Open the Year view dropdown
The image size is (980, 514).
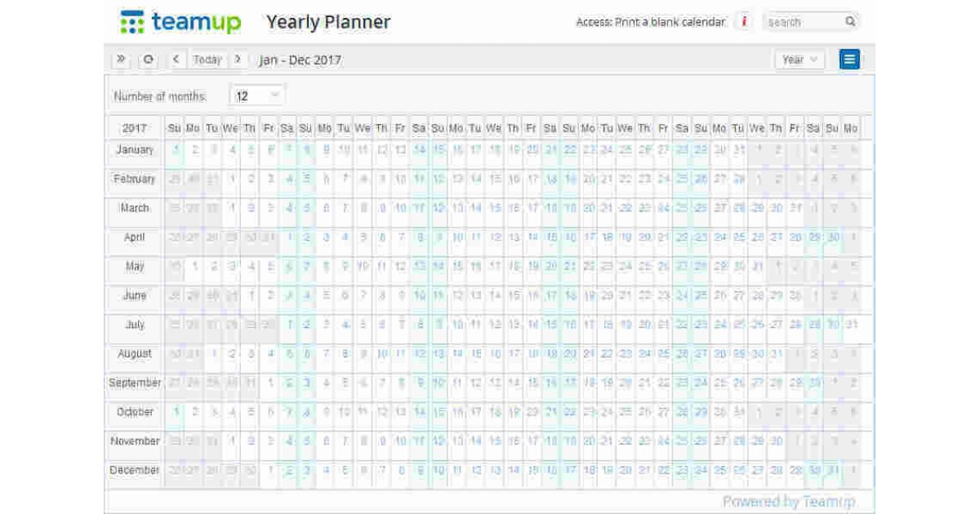[799, 60]
